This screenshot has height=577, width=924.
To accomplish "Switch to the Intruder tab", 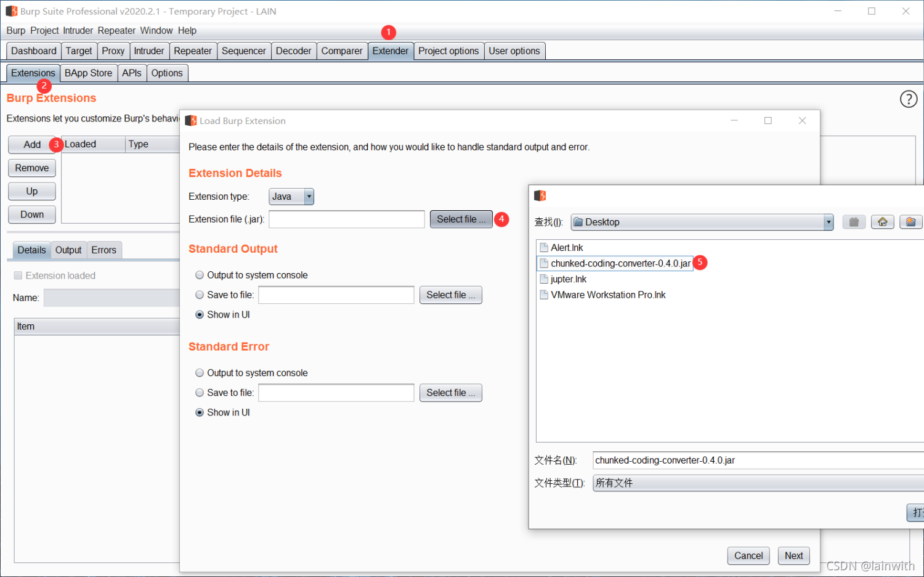I will (x=149, y=51).
